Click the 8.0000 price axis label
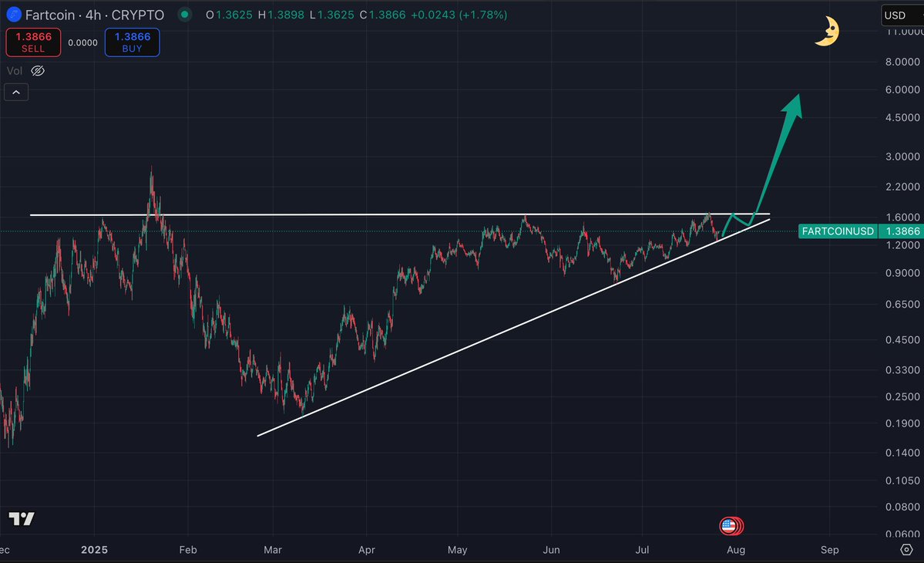Image resolution: width=924 pixels, height=563 pixels. tap(902, 62)
